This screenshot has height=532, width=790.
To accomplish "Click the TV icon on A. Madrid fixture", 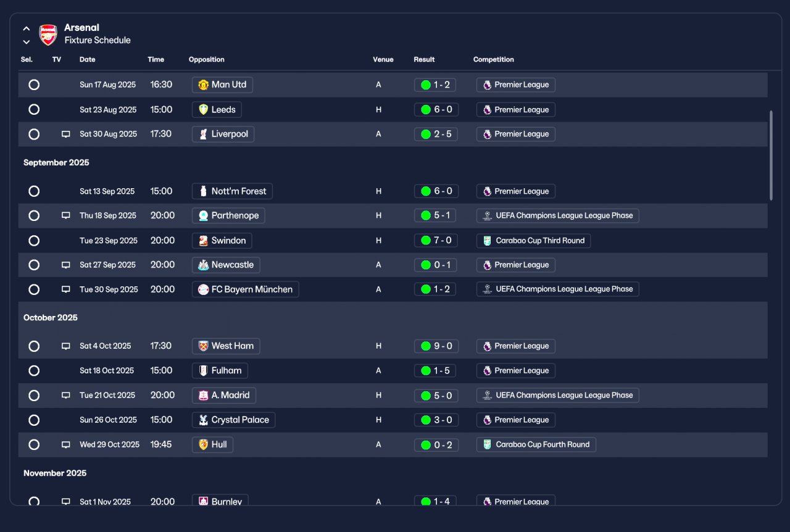I will [66, 396].
